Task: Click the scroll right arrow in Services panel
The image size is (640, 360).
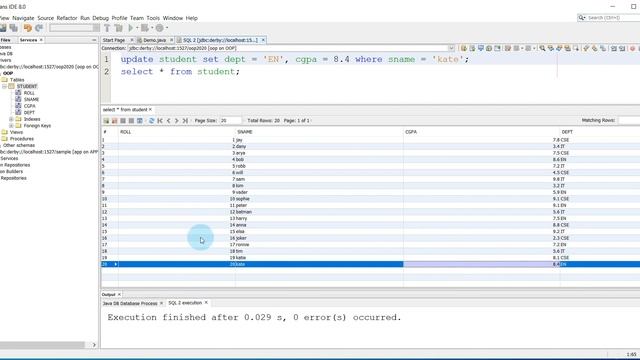Action: pos(94,345)
